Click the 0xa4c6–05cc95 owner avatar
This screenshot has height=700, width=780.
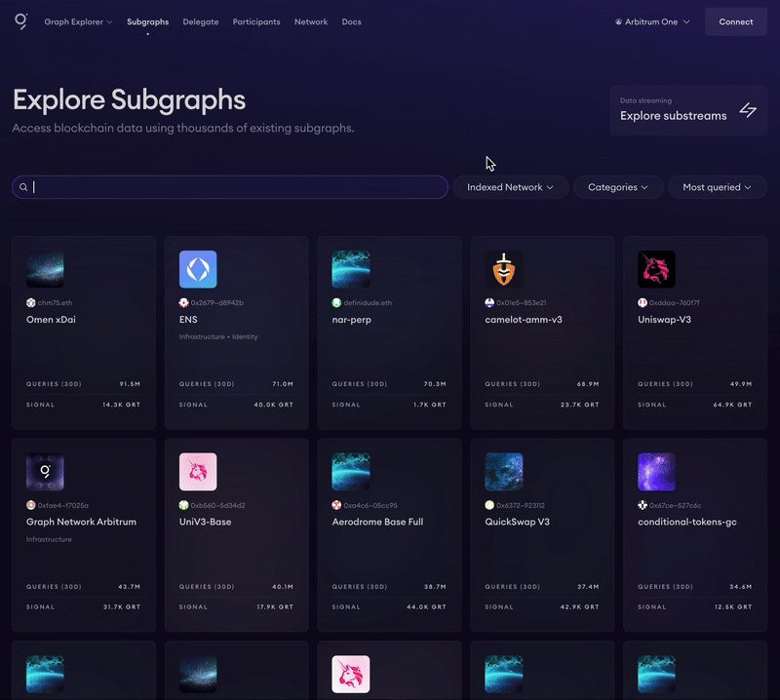coord(336,505)
